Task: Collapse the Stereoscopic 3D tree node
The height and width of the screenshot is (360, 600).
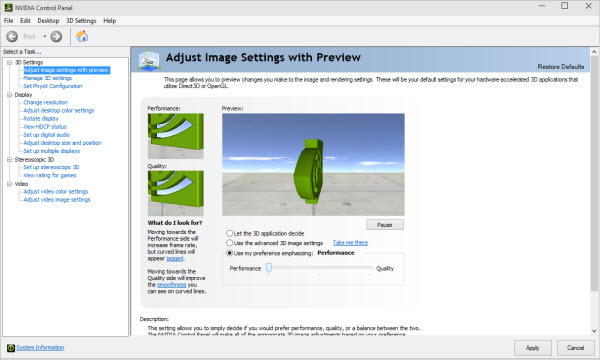Action: pos(9,160)
